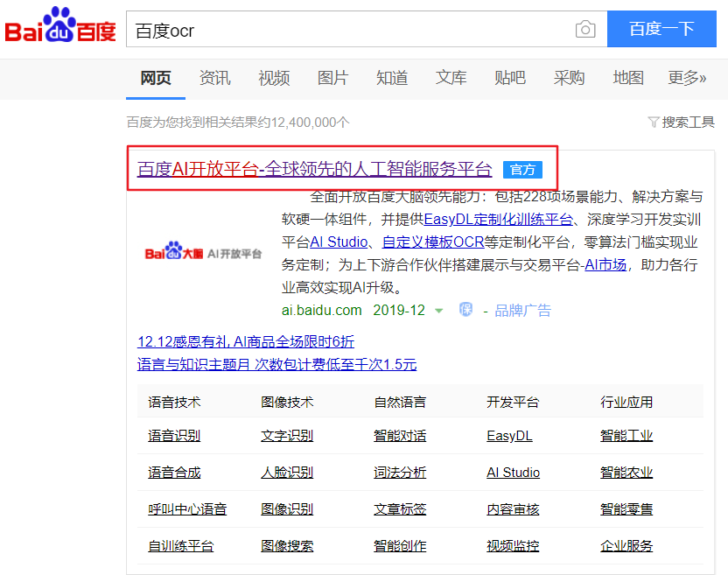Open the AI市场 link

tap(605, 264)
